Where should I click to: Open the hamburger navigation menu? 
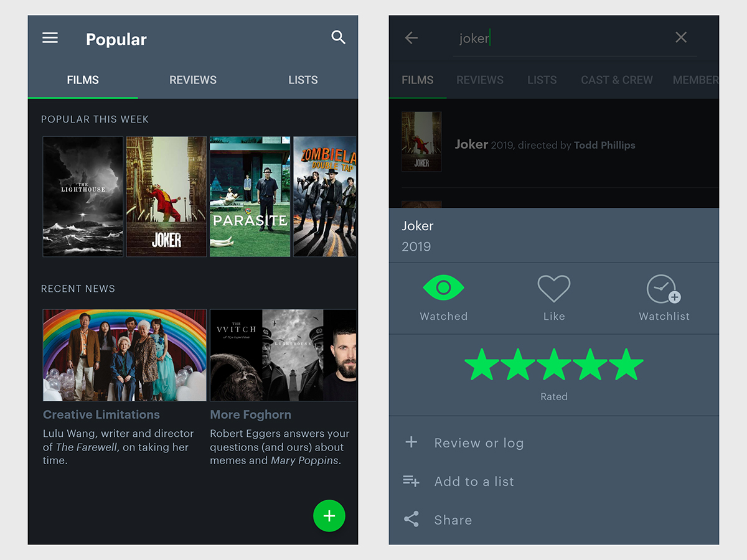pyautogui.click(x=50, y=39)
